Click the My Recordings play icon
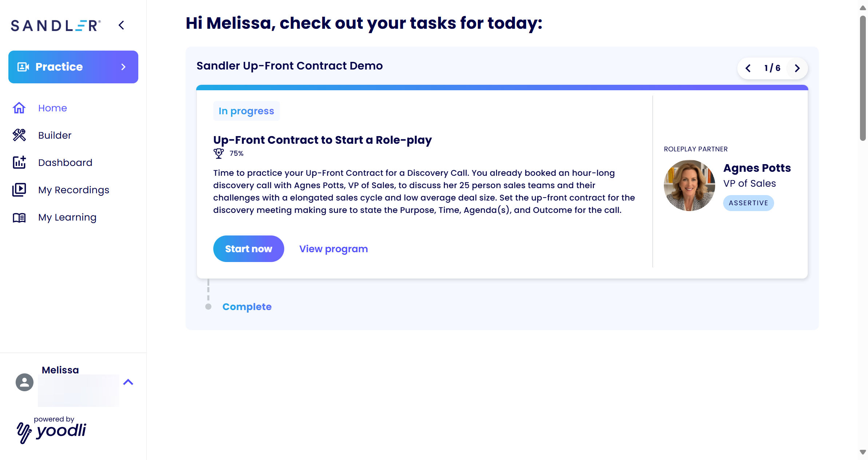Viewport: 868px width, 460px height. [x=19, y=190]
